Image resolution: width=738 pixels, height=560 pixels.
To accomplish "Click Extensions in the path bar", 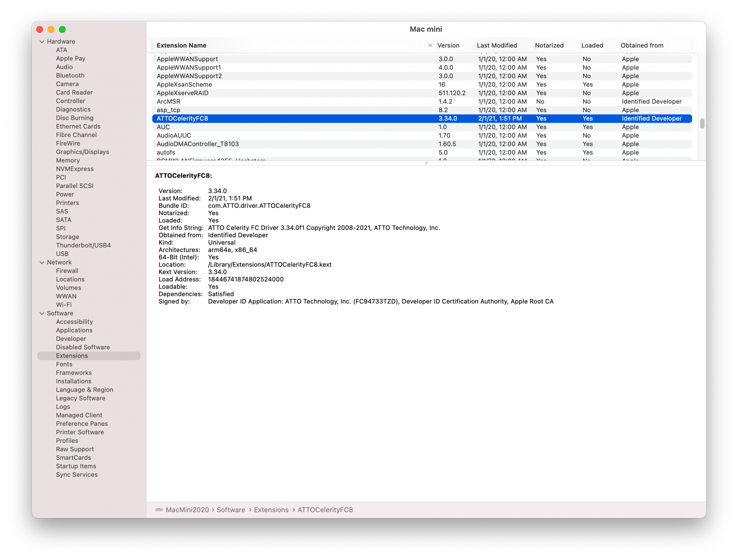I will pos(271,510).
